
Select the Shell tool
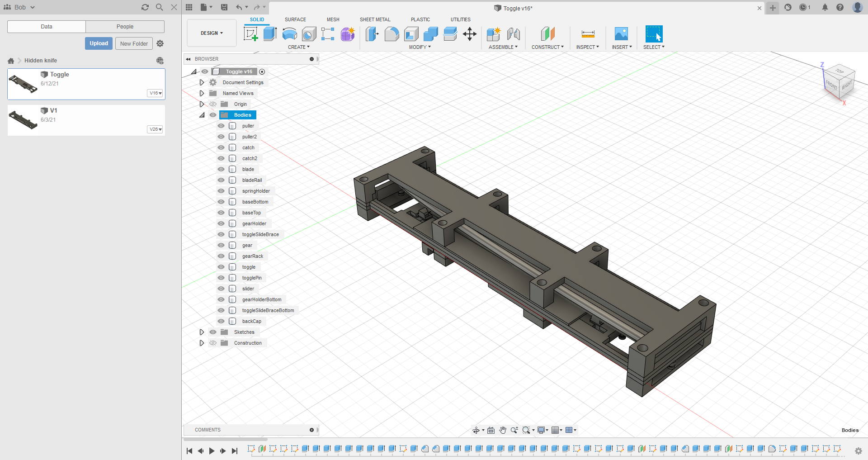pyautogui.click(x=411, y=34)
